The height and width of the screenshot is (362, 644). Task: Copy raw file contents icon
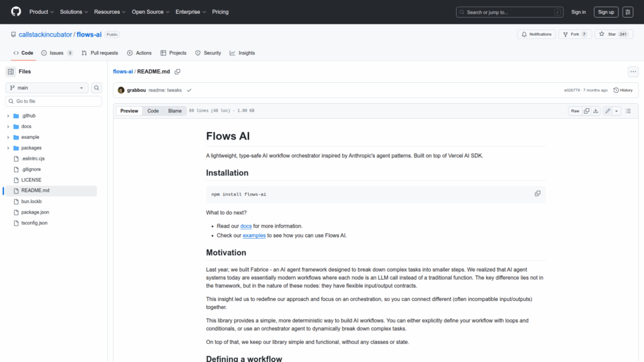tap(587, 111)
